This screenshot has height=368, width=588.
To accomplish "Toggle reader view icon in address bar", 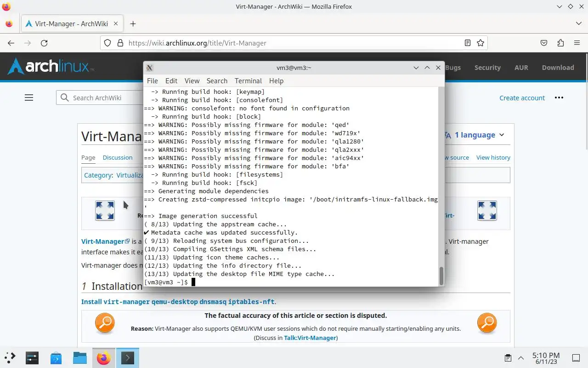I will pyautogui.click(x=468, y=43).
